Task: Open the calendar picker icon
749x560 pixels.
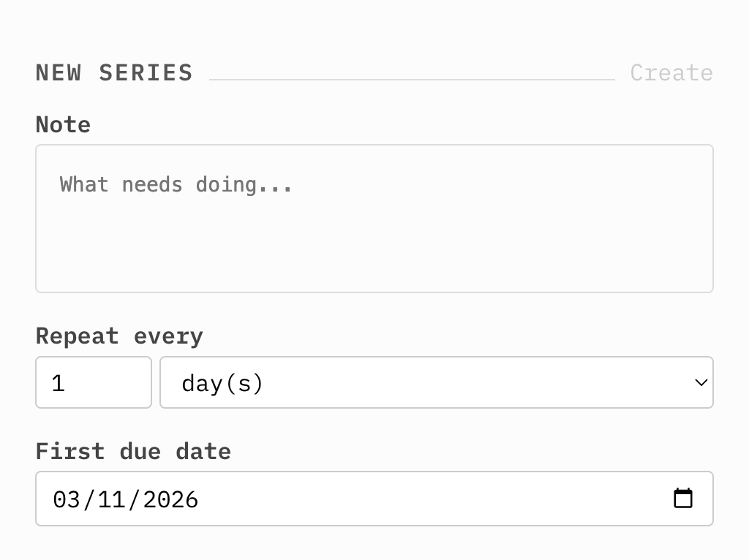Action: tap(682, 499)
